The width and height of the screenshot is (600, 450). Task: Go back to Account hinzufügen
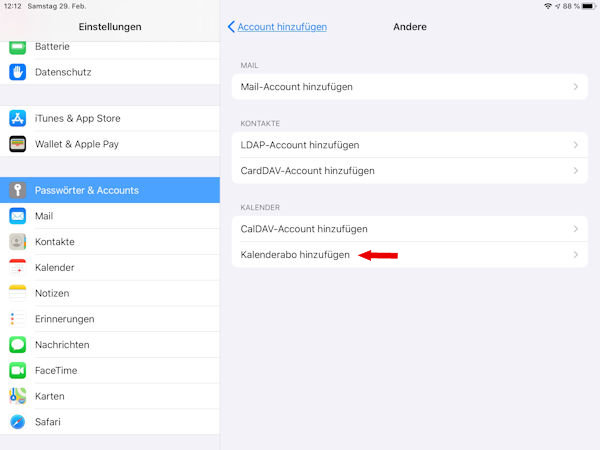pyautogui.click(x=277, y=27)
